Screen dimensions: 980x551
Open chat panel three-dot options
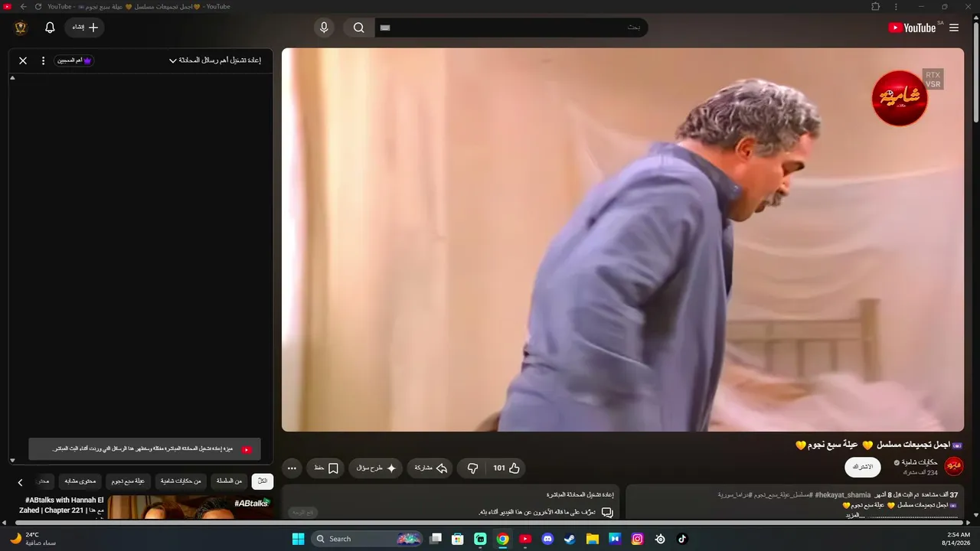(x=43, y=60)
